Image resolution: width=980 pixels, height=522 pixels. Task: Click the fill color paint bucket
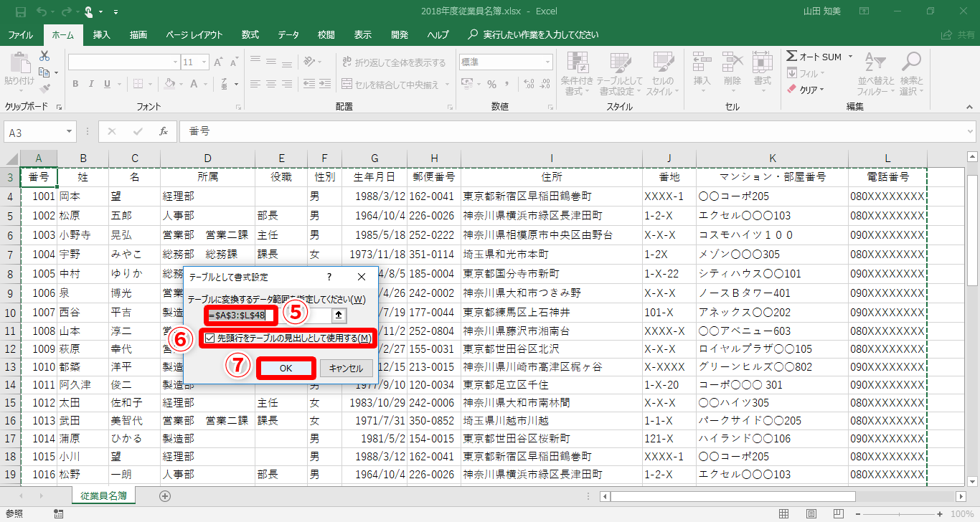point(170,85)
